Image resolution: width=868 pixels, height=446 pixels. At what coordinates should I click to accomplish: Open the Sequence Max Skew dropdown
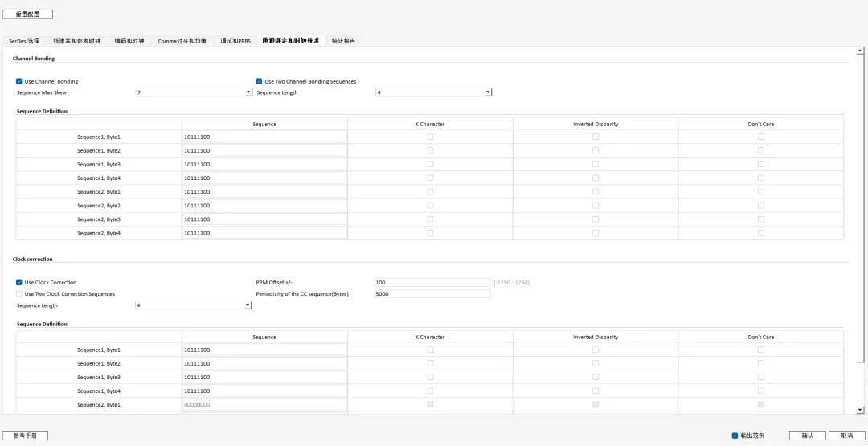(194, 92)
